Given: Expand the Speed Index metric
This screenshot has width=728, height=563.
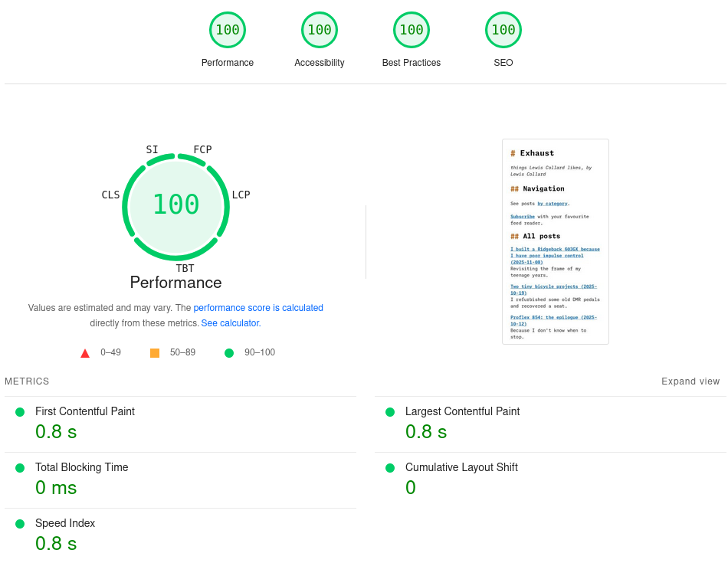Looking at the screenshot, I should [x=65, y=523].
